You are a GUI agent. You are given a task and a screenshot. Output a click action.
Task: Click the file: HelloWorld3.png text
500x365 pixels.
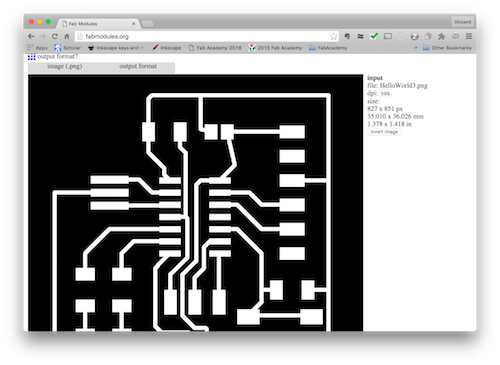point(397,86)
